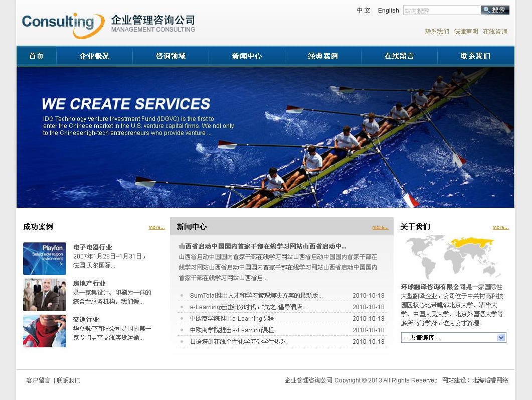Click the 搜索 search button

pyautogui.click(x=495, y=10)
